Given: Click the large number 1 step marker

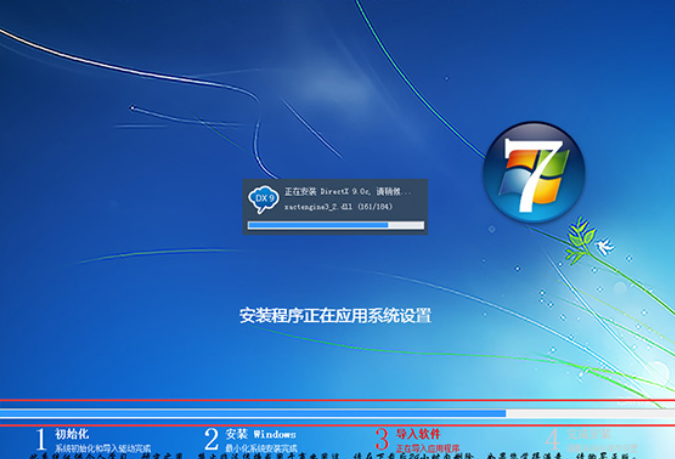Looking at the screenshot, I should [41, 439].
